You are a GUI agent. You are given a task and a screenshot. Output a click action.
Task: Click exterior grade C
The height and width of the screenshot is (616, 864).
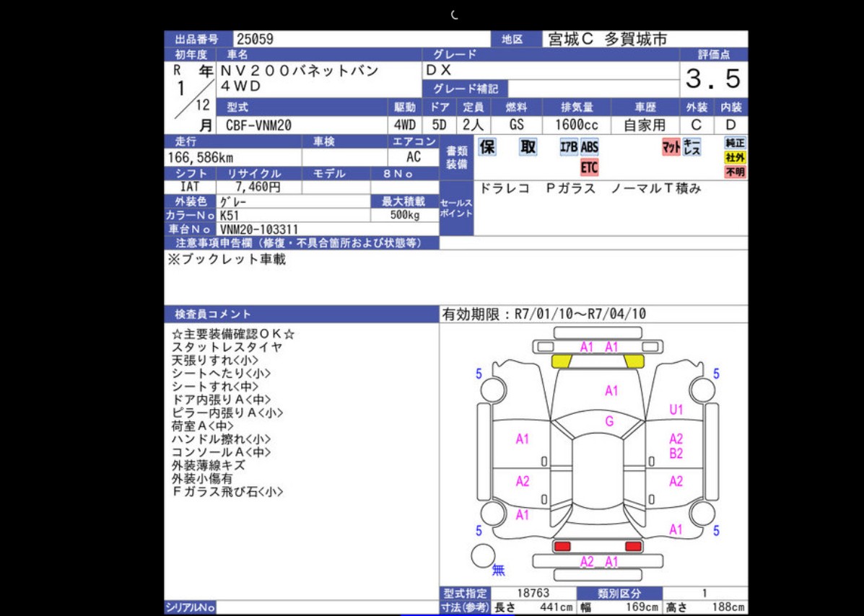click(697, 125)
